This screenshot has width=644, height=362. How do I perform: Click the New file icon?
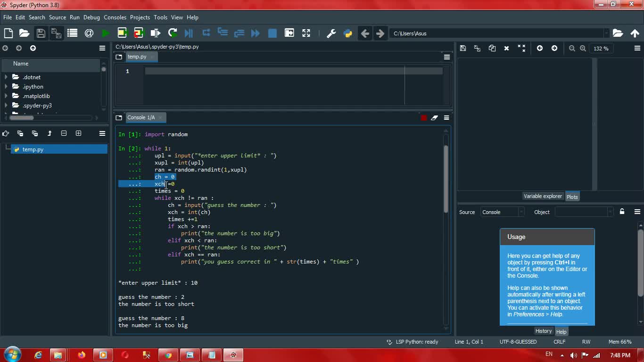[x=8, y=33]
